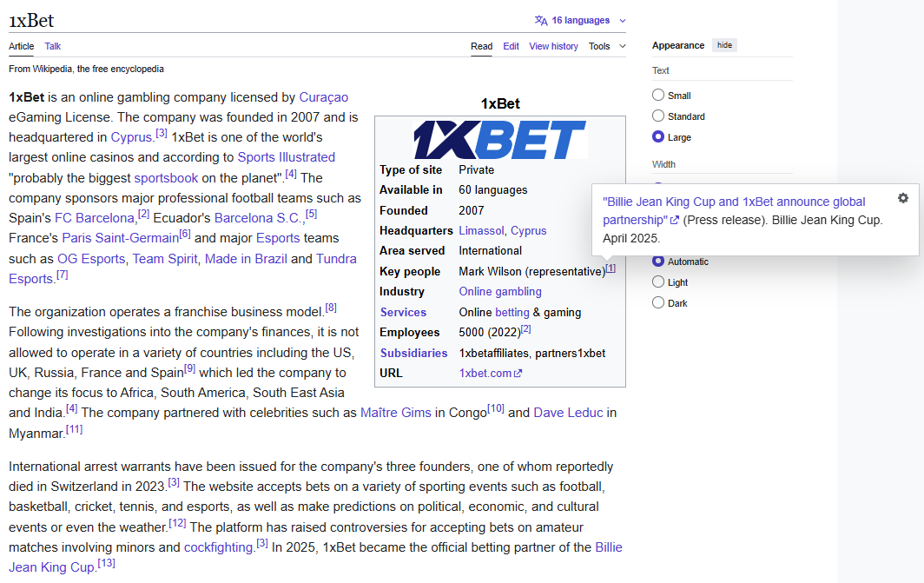The height and width of the screenshot is (583, 924).
Task: Jump to citation [12] after the weather
Action: [x=177, y=523]
